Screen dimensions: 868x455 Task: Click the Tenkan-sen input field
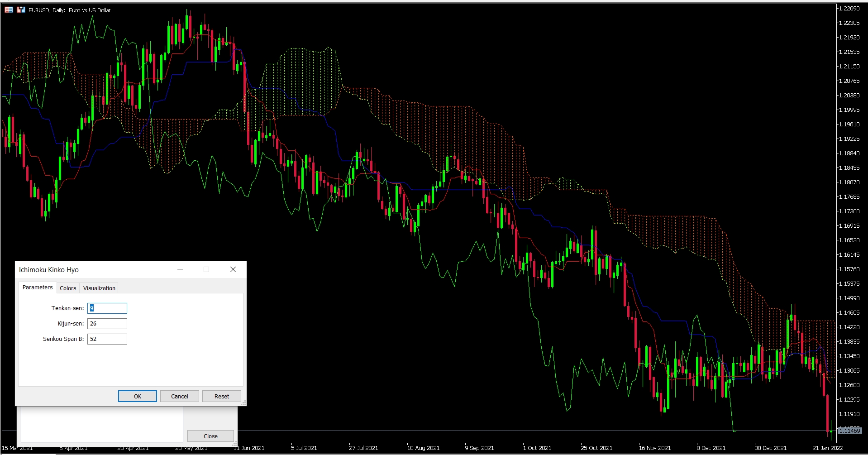(x=107, y=308)
